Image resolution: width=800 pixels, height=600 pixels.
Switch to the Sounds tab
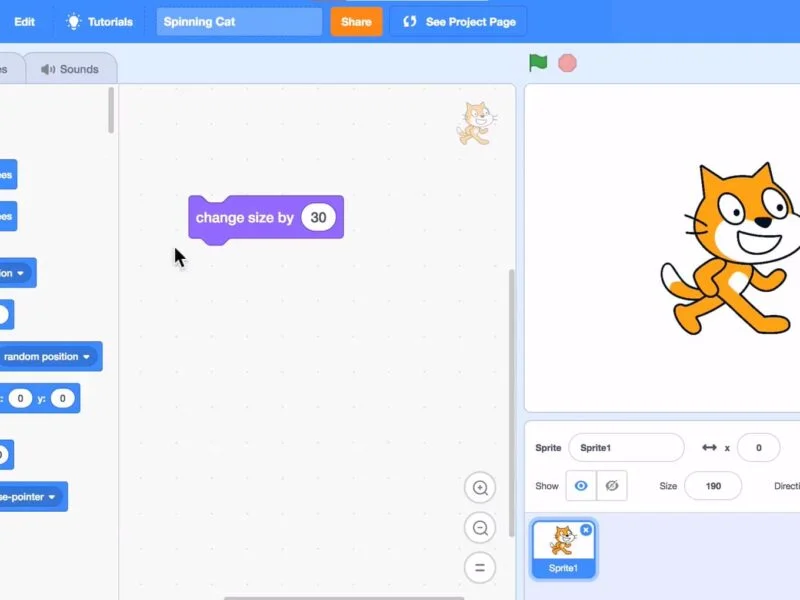click(70, 69)
